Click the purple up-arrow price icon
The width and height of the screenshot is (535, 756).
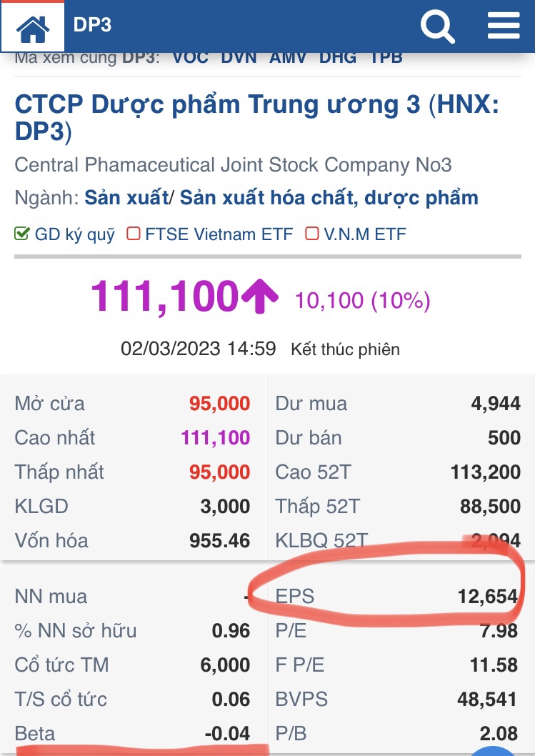(x=259, y=296)
